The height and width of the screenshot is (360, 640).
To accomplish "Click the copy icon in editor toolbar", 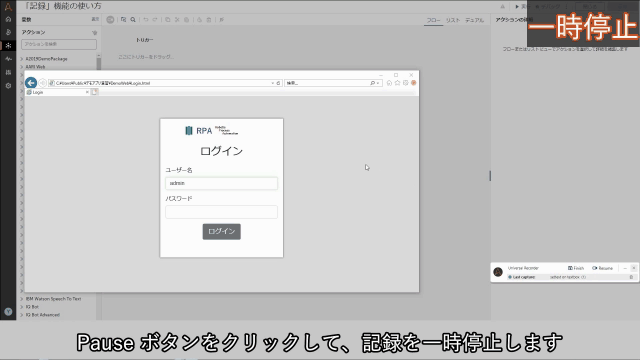I will coord(168,20).
